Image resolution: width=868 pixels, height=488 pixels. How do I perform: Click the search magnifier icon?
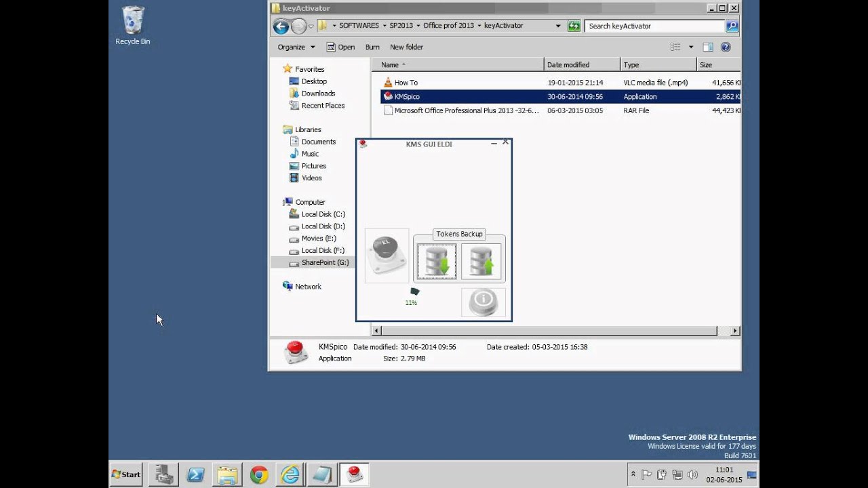point(731,26)
